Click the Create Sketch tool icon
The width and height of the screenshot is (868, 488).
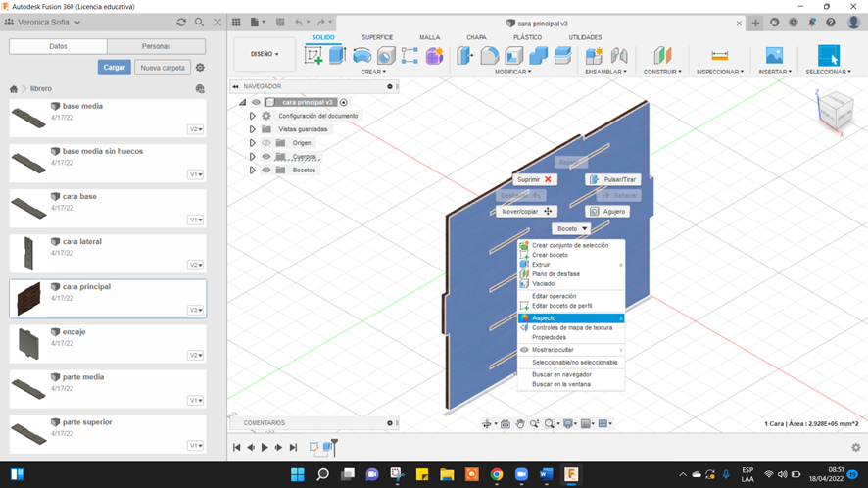click(314, 56)
